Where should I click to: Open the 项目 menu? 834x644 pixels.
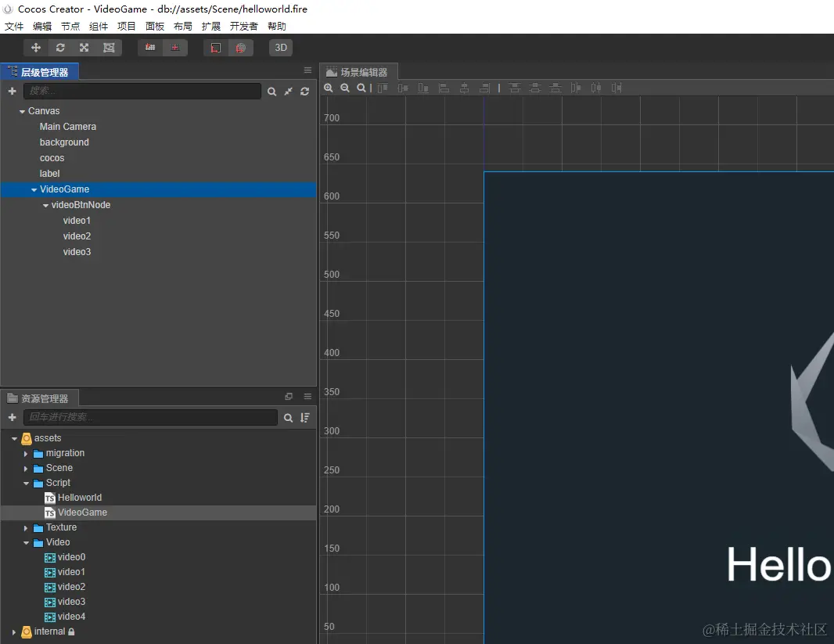click(x=126, y=26)
